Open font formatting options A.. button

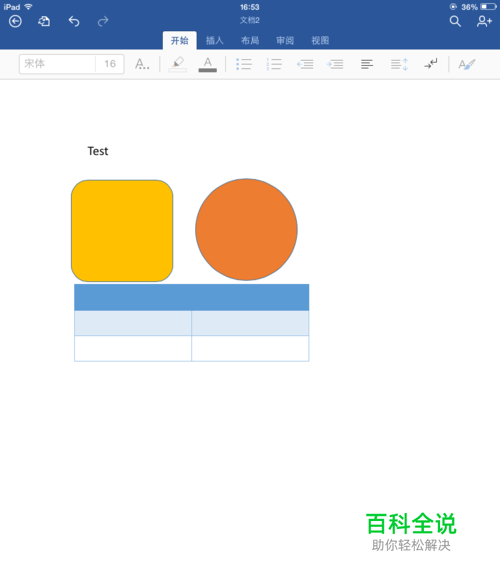(x=142, y=64)
